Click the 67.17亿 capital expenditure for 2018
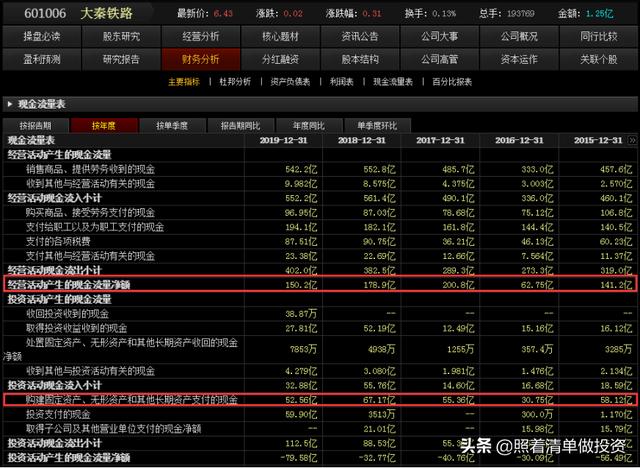This screenshot has width=640, height=468. click(x=380, y=400)
